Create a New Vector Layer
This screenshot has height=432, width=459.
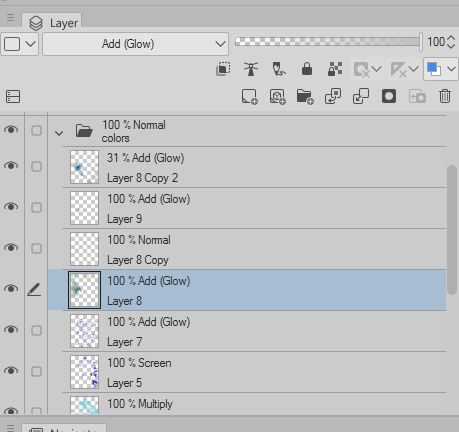pos(277,97)
